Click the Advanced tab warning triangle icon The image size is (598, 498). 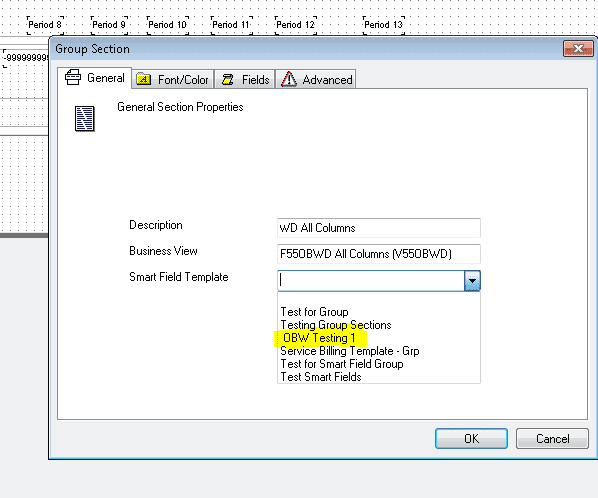coord(289,79)
